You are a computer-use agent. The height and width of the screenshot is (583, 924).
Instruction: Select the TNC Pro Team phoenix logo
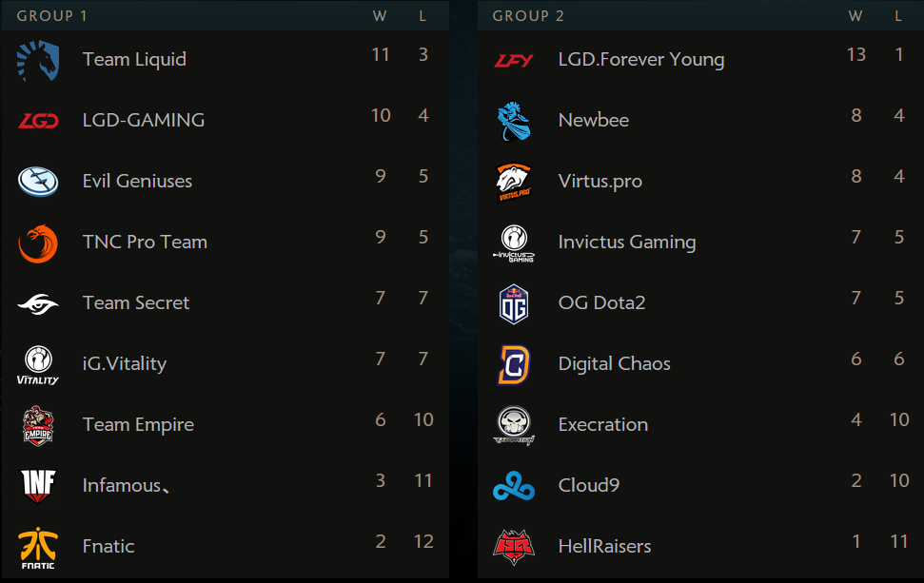(38, 243)
